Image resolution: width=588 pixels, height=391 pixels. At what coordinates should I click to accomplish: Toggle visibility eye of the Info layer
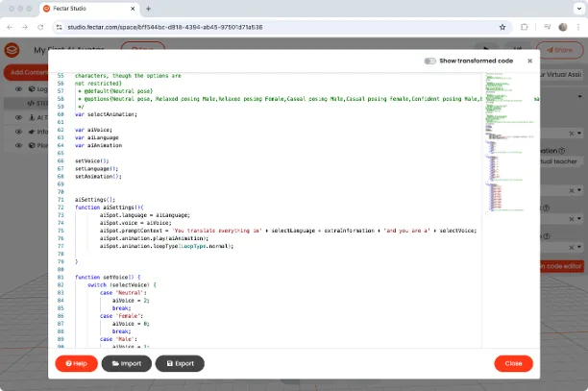click(x=19, y=134)
